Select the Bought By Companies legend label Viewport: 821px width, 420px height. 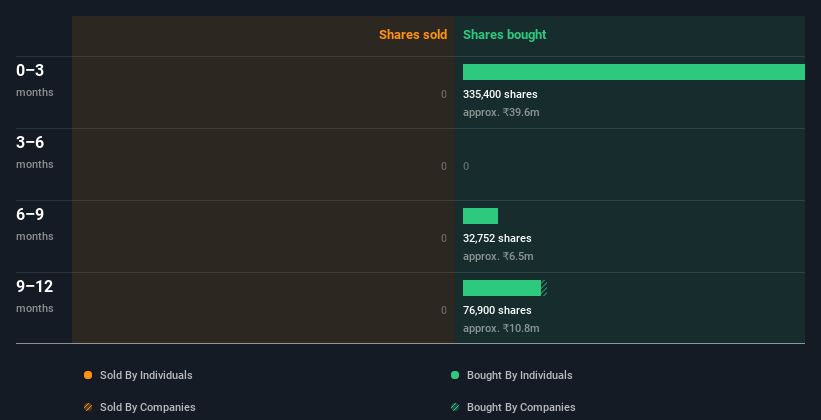pos(521,407)
